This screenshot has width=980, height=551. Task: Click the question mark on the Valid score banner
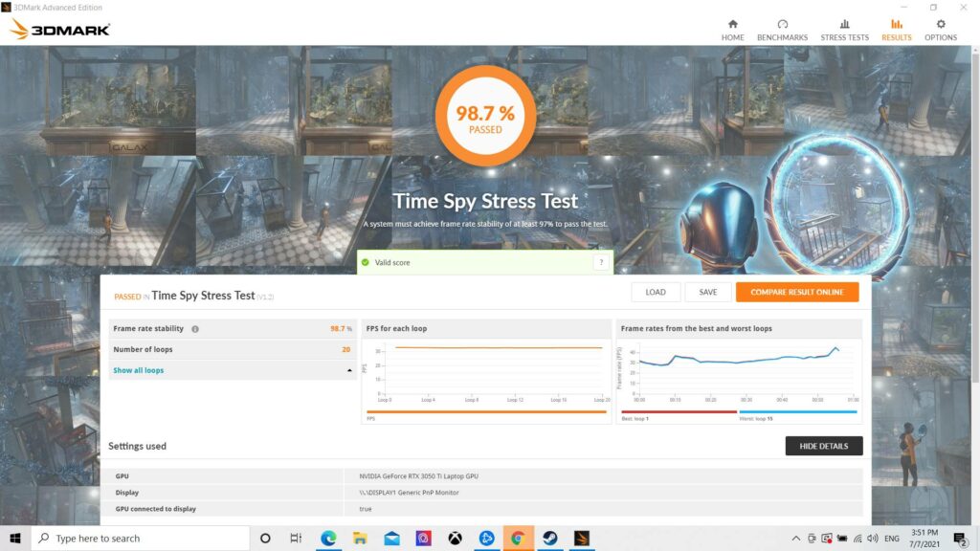click(x=601, y=261)
